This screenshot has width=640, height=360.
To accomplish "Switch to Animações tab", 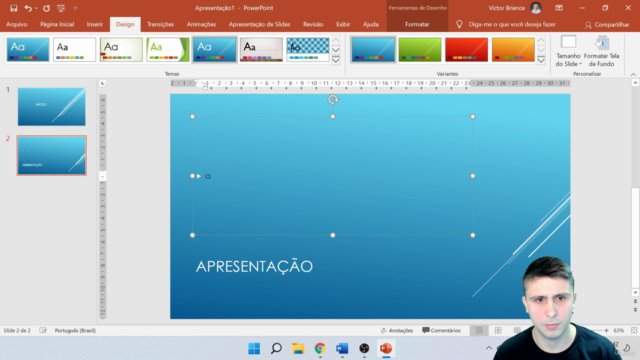I will point(201,24).
